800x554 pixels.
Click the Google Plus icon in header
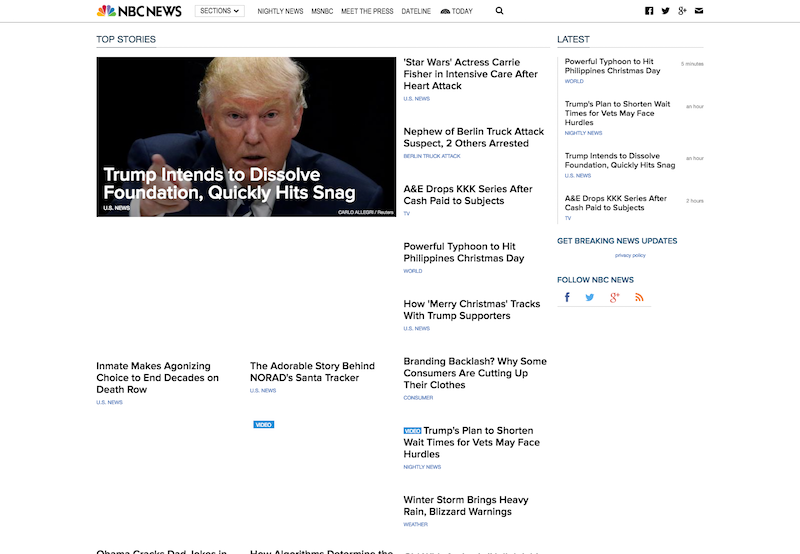[x=682, y=11]
